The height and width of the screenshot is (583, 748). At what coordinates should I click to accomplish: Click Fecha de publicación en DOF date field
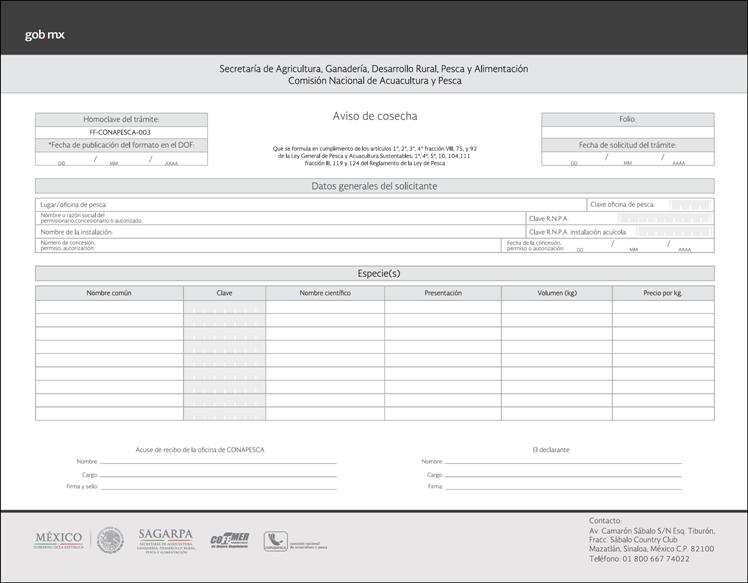[121, 159]
